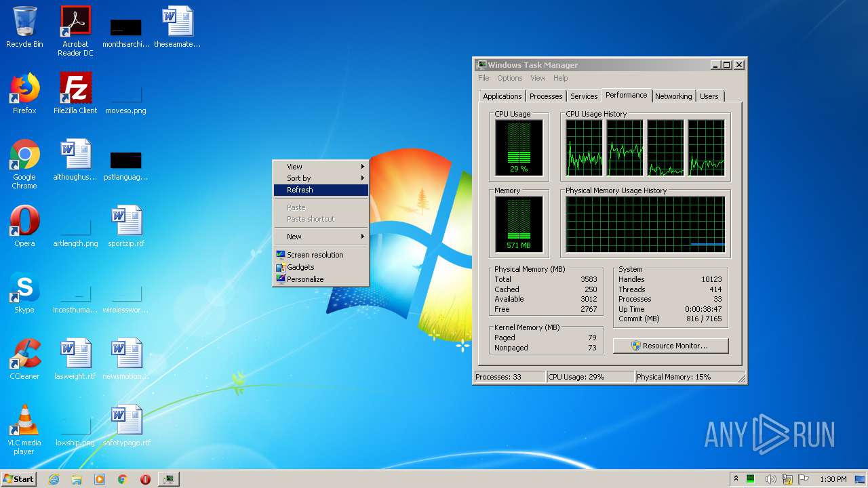
Task: Select the Performance tab
Action: [627, 96]
